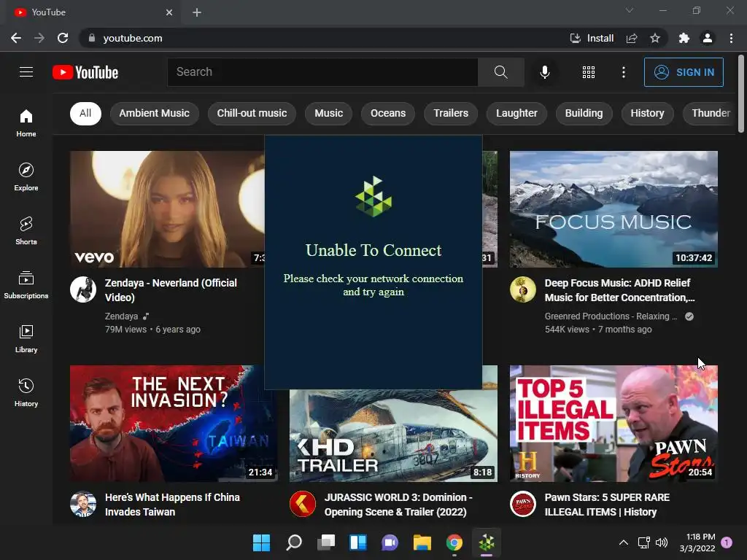Screen dimensions: 747x560
Task: Open the Chrome three-dot menu
Action: coord(731,38)
